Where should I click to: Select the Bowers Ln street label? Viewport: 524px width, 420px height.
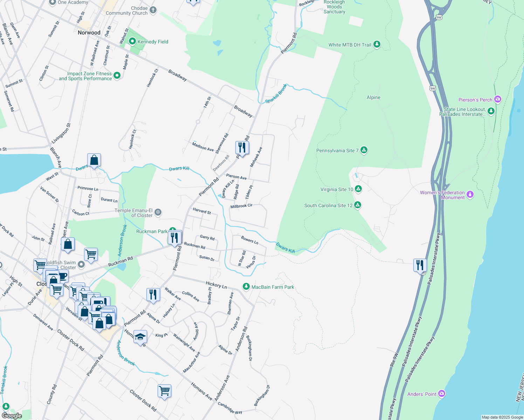pyautogui.click(x=250, y=240)
